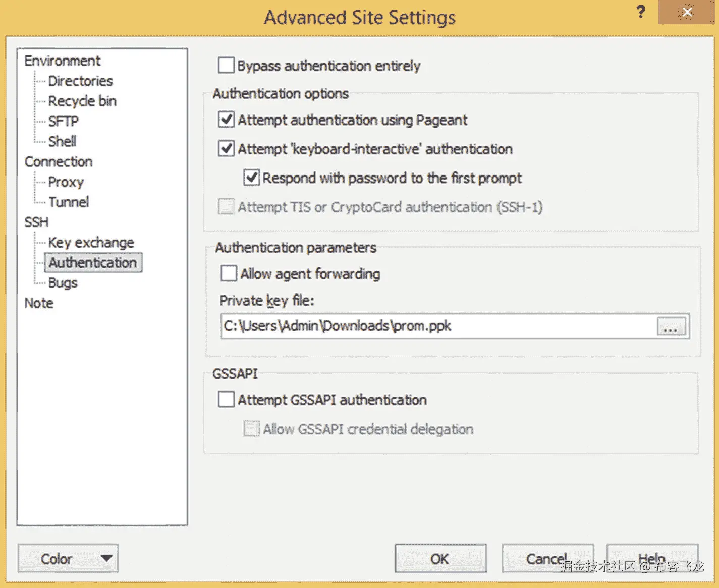Select the Environment settings page

62,61
